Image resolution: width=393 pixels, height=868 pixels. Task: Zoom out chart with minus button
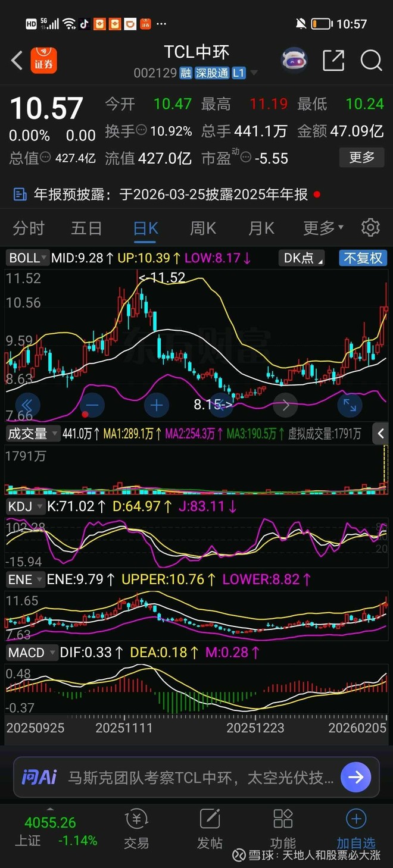click(92, 406)
